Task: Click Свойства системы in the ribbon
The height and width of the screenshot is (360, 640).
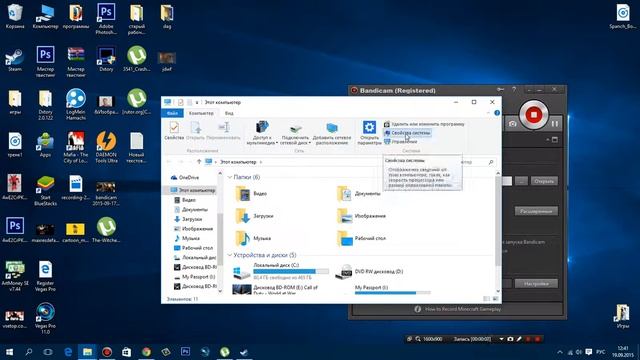Action: tap(407, 133)
